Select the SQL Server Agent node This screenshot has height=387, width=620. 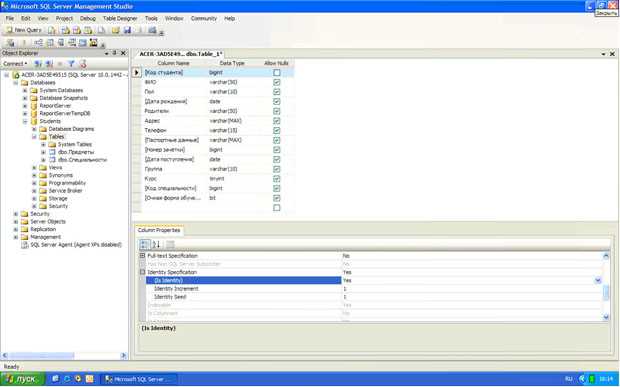click(x=76, y=245)
